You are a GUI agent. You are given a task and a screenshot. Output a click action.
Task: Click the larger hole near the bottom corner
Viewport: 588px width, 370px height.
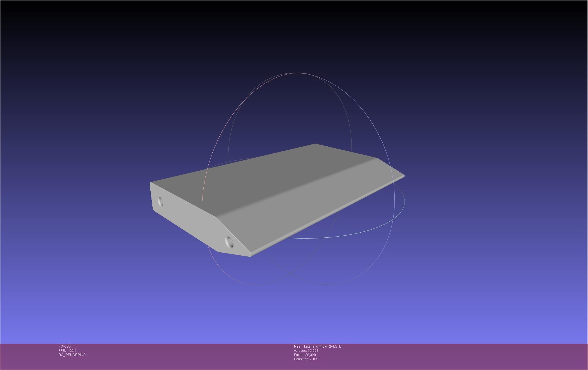229,242
